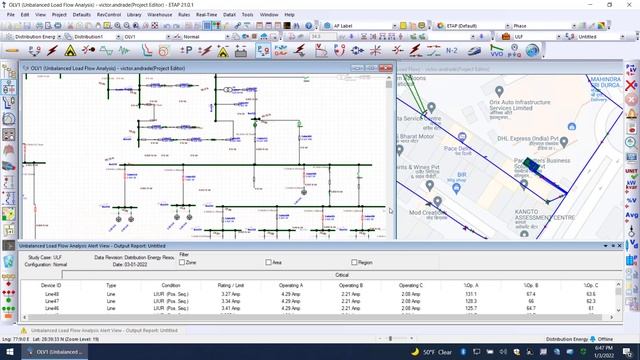The height and width of the screenshot is (360, 640).
Task: Open the VVO volt-var optimization icon
Action: pos(496,51)
